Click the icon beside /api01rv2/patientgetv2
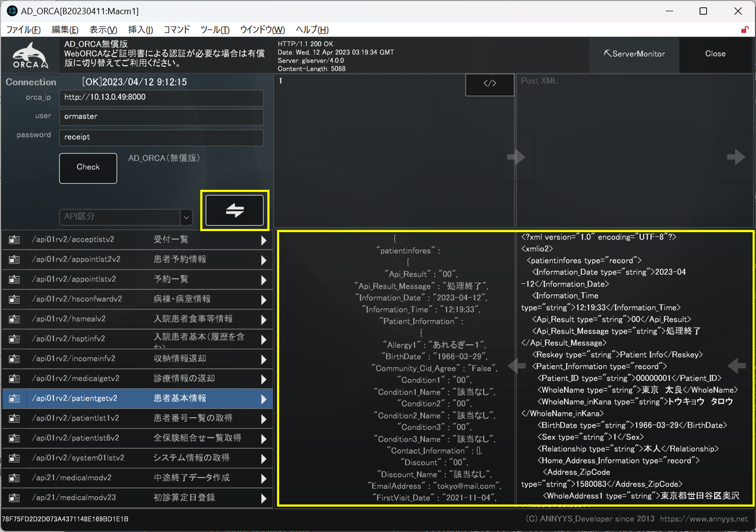The width and height of the screenshot is (756, 532). pos(14,399)
